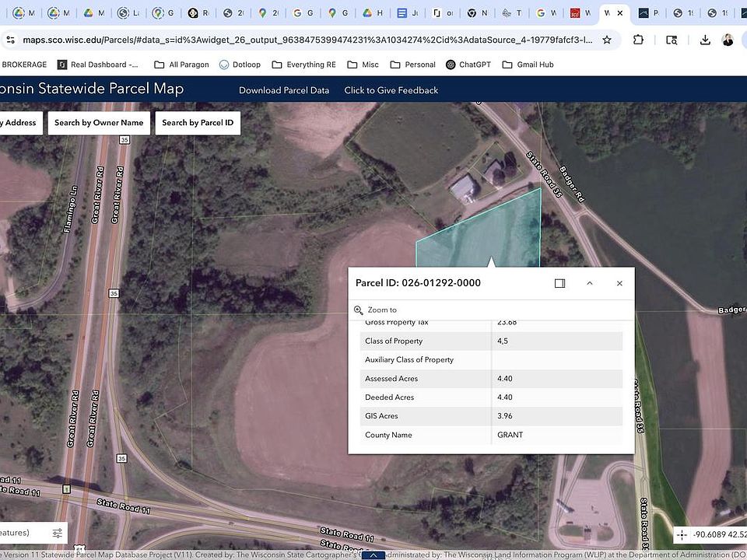Viewport: 747px width, 560px height.
Task: Open browser downloads icon
Action: [705, 40]
